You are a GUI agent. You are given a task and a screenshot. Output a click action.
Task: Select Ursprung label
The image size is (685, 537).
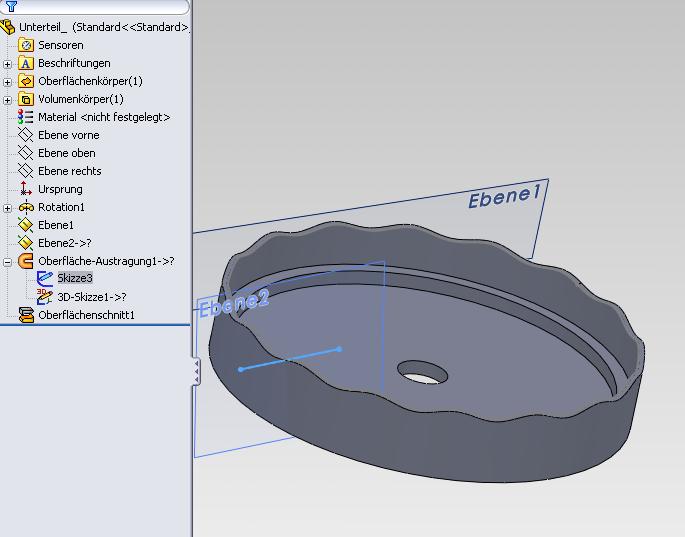pyautogui.click(x=60, y=189)
